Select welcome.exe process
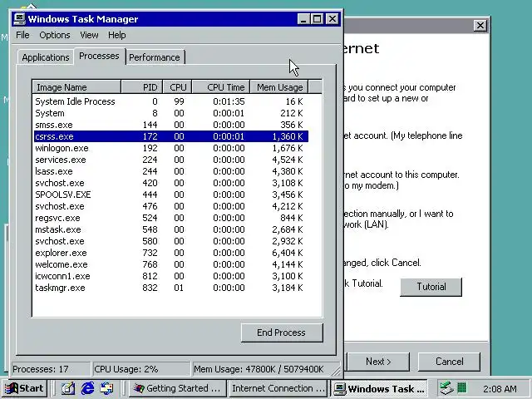Image resolution: width=532 pixels, height=399 pixels. tap(170, 264)
